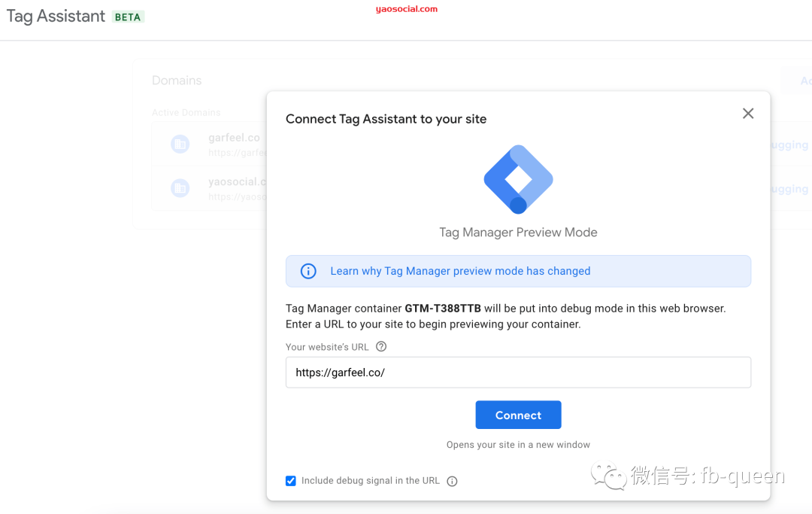This screenshot has width=812, height=514.
Task: Click the BETA badge
Action: pyautogui.click(x=128, y=17)
